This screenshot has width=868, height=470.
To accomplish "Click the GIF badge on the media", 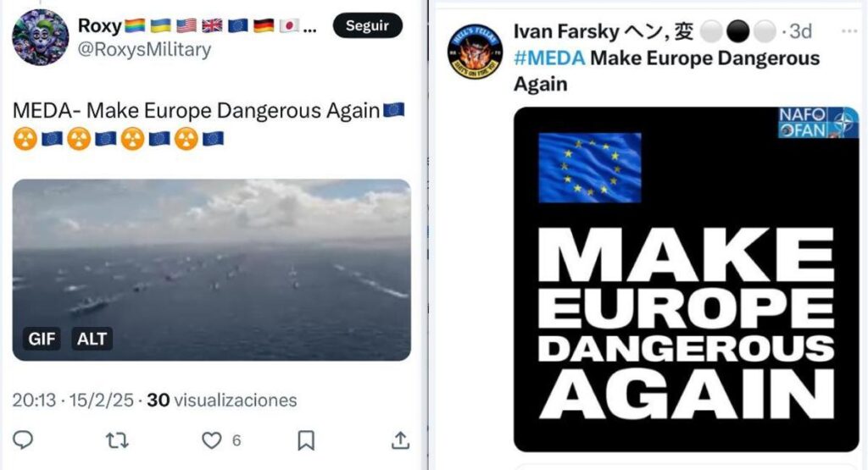I will pyautogui.click(x=42, y=339).
